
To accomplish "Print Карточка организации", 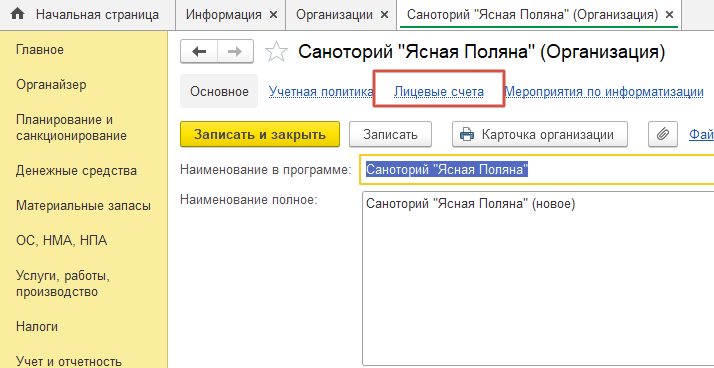I will pos(540,134).
